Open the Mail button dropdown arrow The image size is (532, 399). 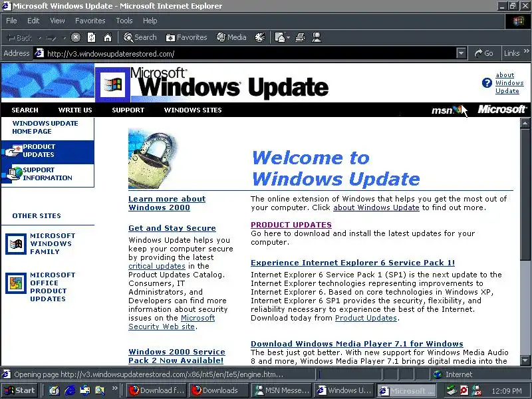click(289, 37)
